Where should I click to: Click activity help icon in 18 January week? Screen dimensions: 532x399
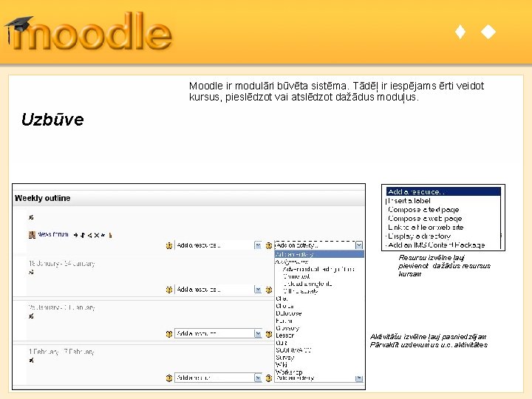point(269,290)
